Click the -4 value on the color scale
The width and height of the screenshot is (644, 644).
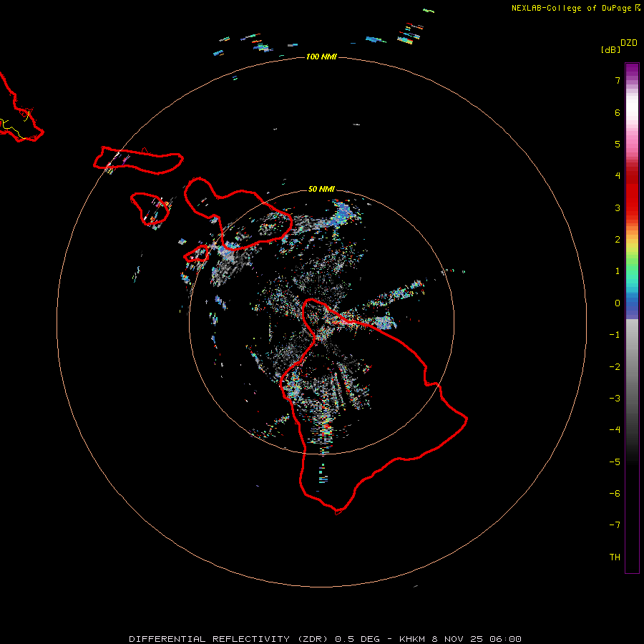615,430
